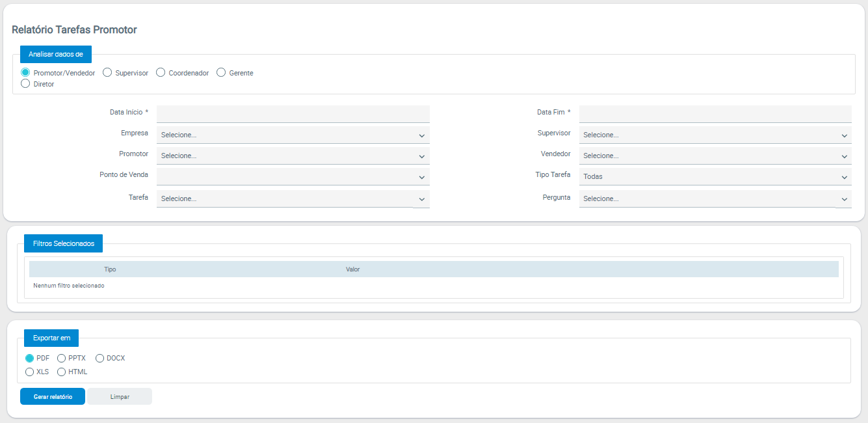Open the Promotor selection dropdown
The image size is (868, 423).
coord(293,156)
